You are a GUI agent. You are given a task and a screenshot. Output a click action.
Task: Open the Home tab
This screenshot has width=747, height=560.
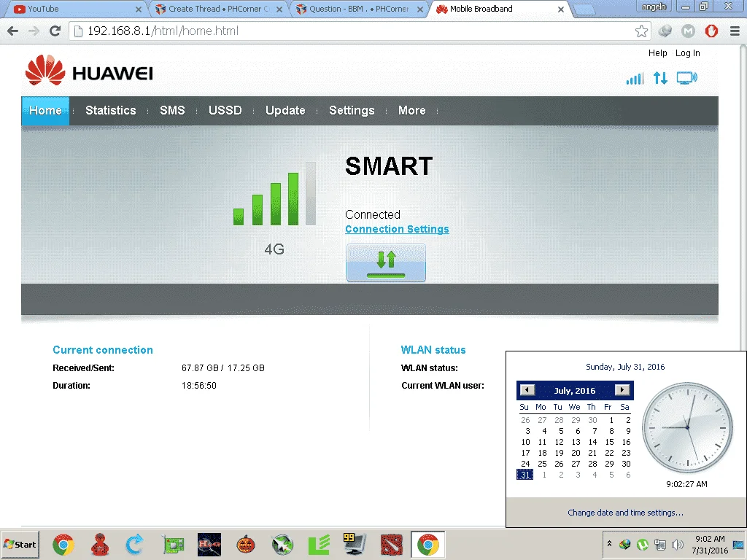click(45, 111)
